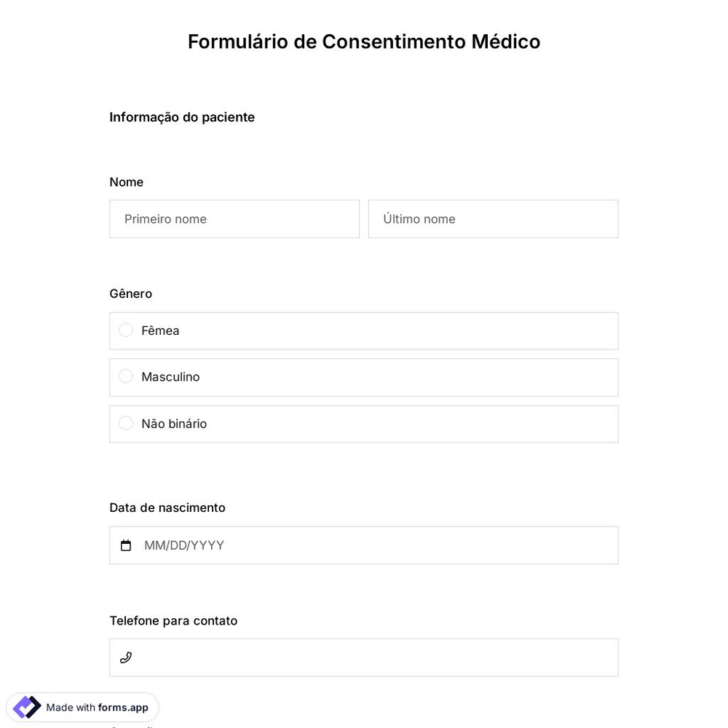Select the Não binário radio button
728x728 pixels.
coord(125,423)
